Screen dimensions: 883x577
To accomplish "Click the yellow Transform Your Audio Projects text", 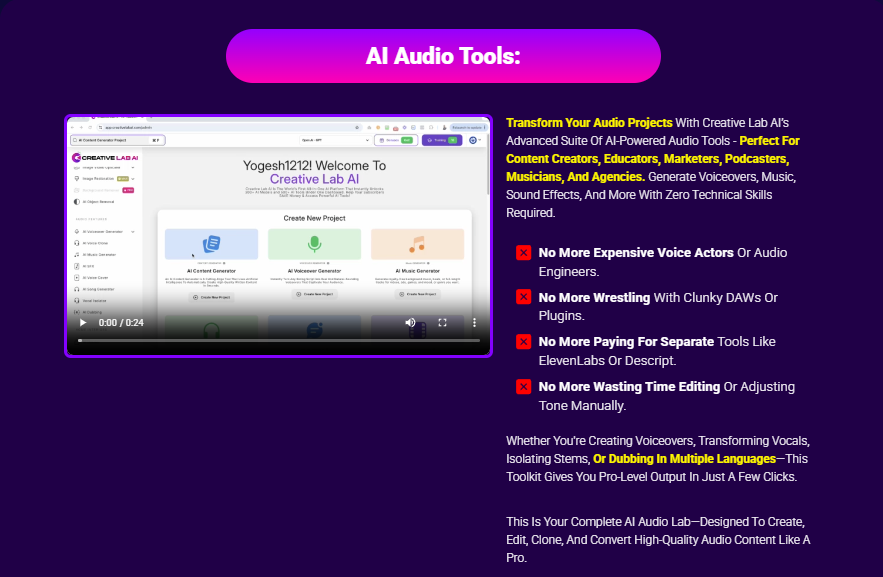I will click(x=589, y=123).
